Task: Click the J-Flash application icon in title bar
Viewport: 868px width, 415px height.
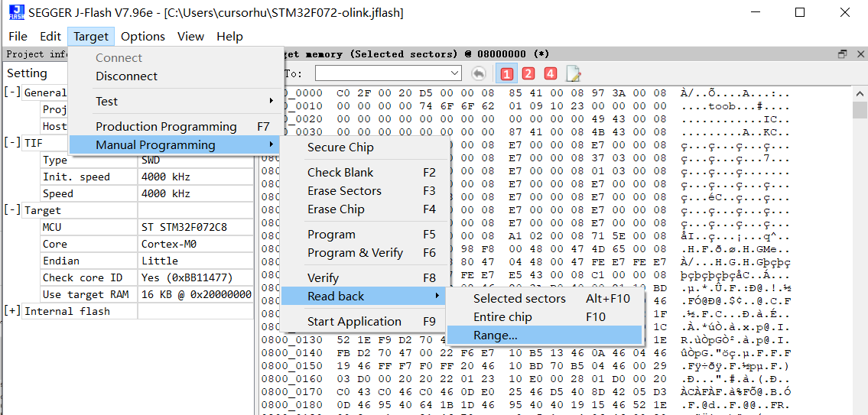Action: (17, 13)
